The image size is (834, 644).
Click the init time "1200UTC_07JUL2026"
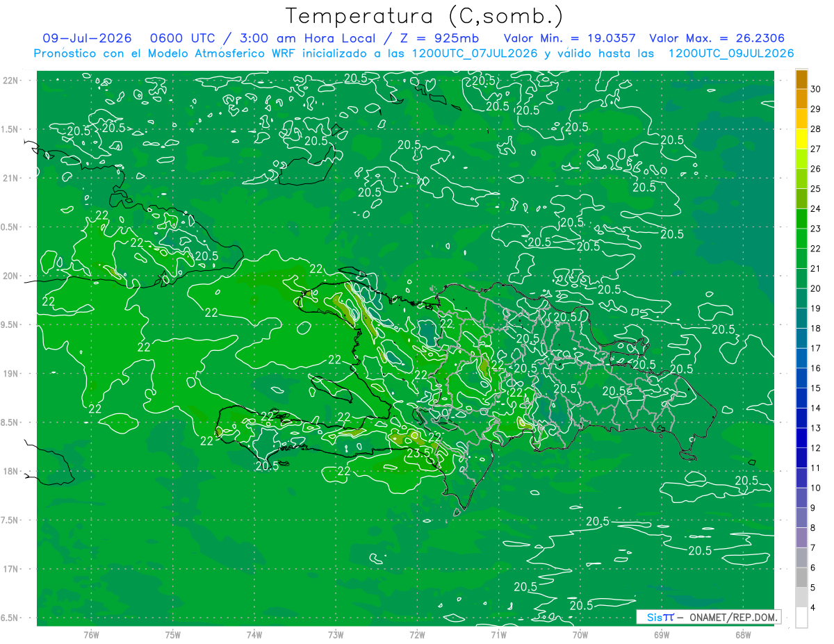(x=475, y=53)
